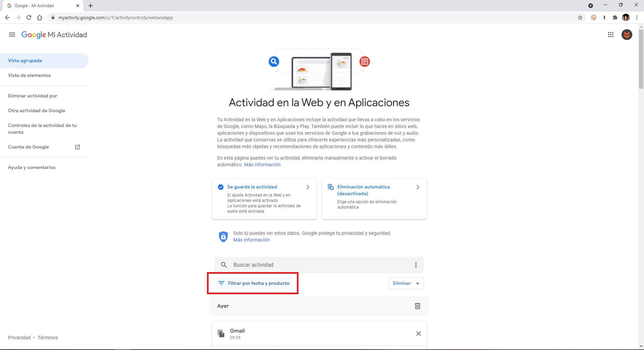
Task: Bookmark this page with the star
Action: coord(580,17)
